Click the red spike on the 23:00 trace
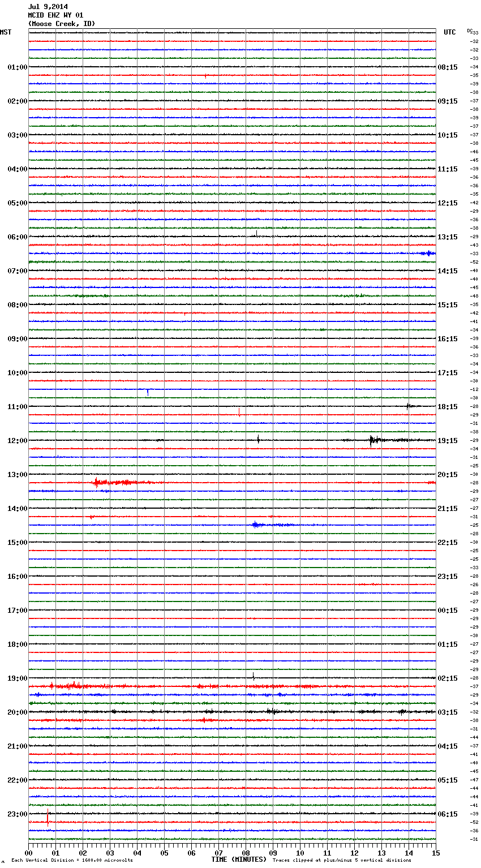The width and height of the screenshot is (481, 868). tap(48, 817)
